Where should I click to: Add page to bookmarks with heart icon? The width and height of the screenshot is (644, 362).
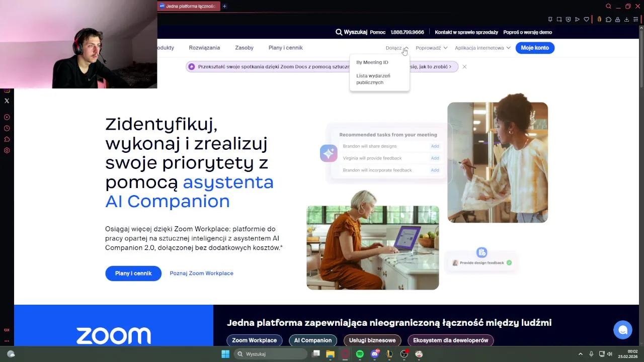[586, 20]
